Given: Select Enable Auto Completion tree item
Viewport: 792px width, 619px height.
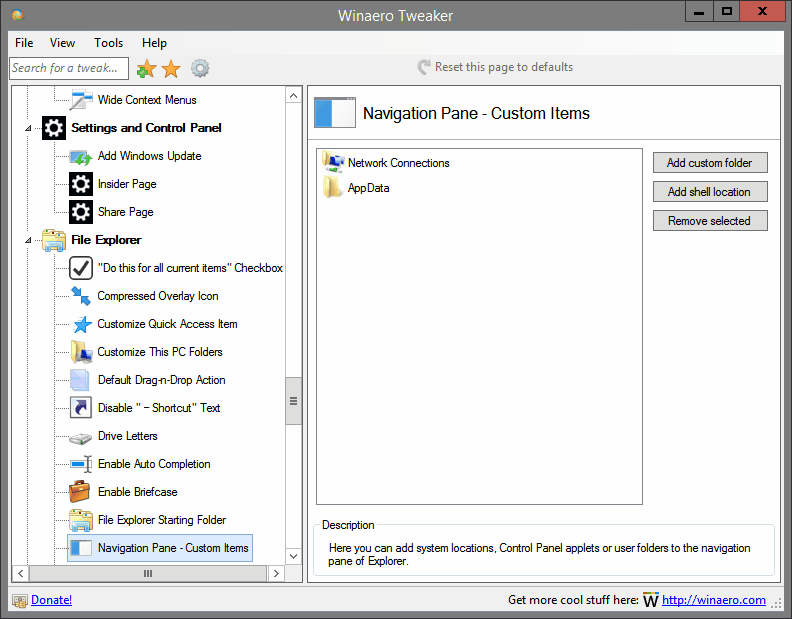Looking at the screenshot, I should tap(154, 464).
